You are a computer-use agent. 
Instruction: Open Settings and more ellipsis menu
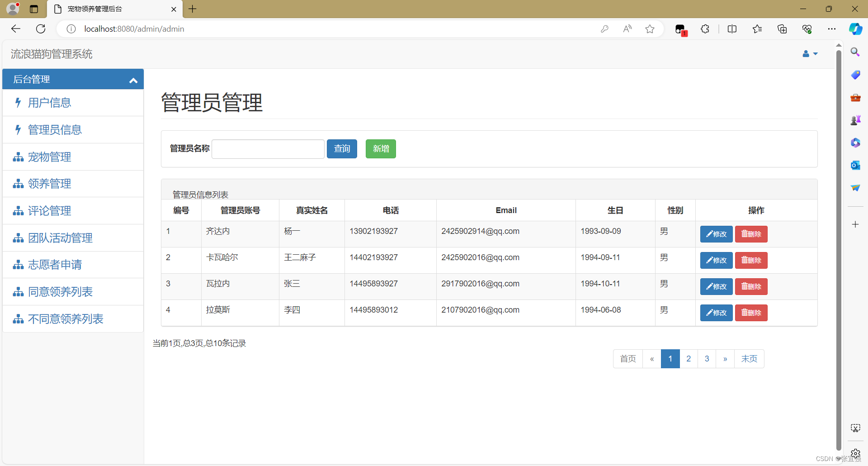click(x=832, y=29)
